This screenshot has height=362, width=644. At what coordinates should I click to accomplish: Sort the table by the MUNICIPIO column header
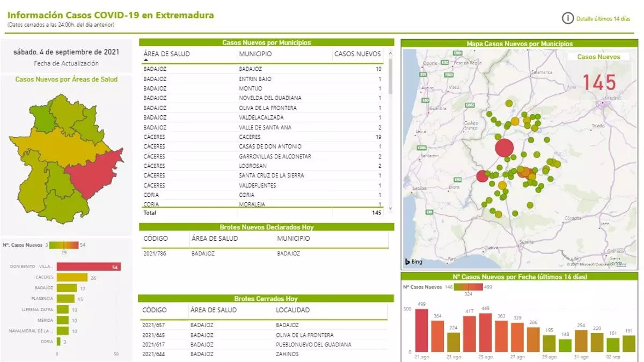click(255, 54)
